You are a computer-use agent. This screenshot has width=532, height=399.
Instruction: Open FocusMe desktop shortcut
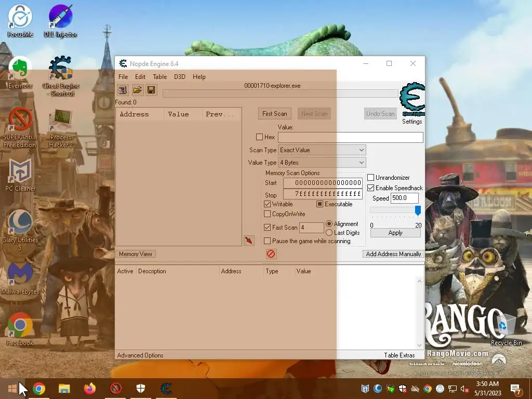coord(20,21)
